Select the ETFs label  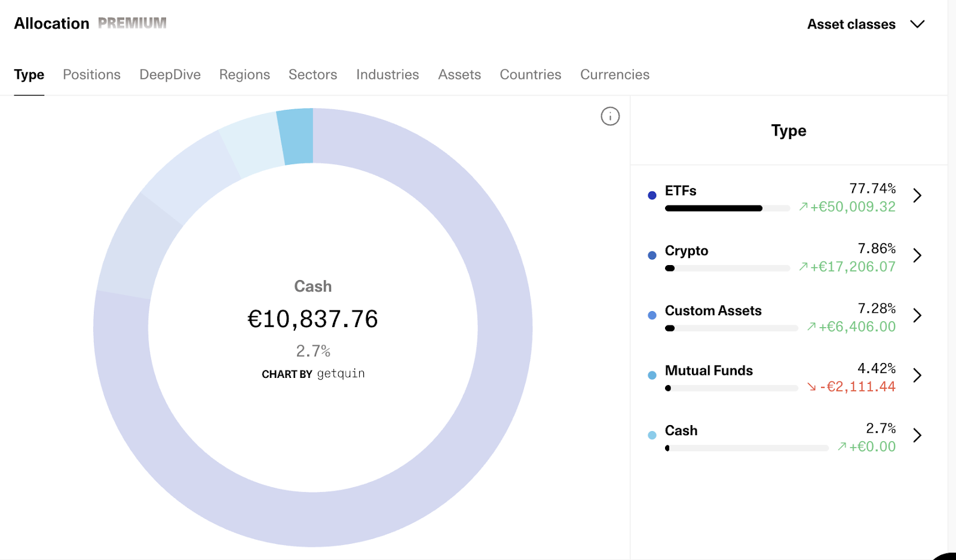[681, 191]
